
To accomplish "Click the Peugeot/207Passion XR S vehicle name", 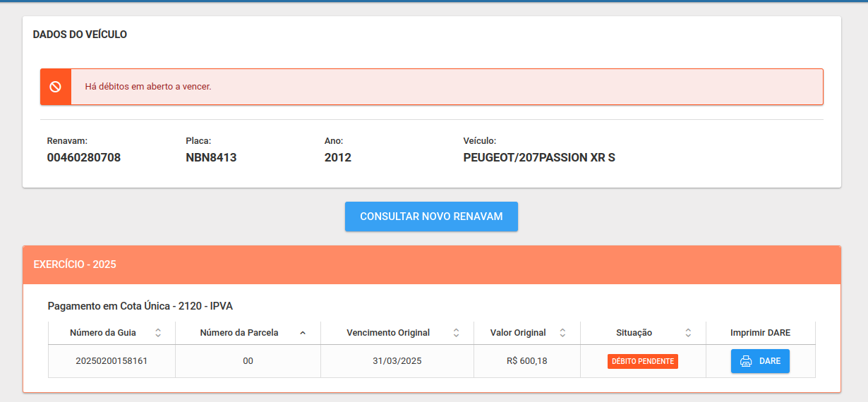I will [539, 158].
